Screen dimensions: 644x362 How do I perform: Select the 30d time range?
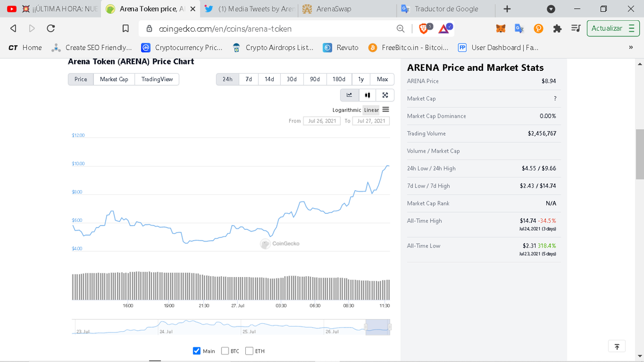click(x=291, y=79)
